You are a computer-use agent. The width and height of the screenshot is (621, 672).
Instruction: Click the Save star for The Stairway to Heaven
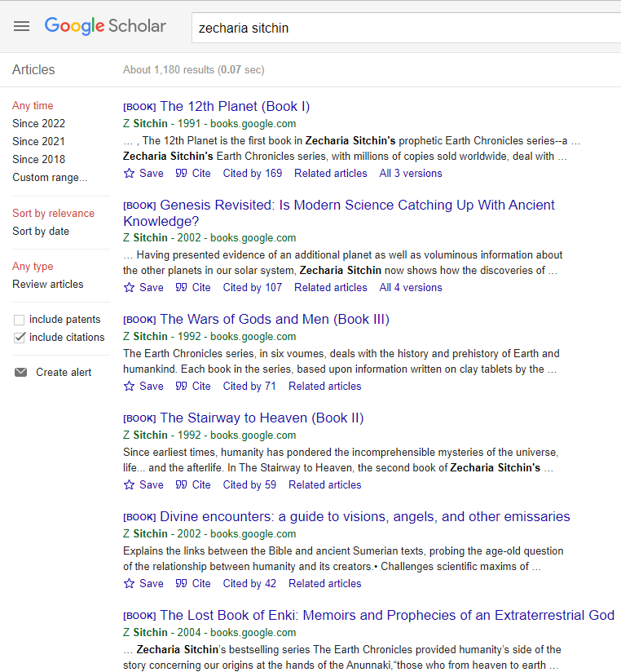(129, 484)
